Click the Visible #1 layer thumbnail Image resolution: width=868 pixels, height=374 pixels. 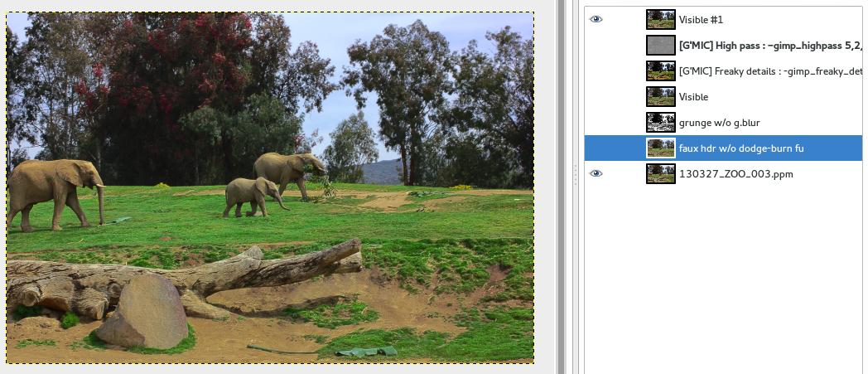[x=660, y=19]
